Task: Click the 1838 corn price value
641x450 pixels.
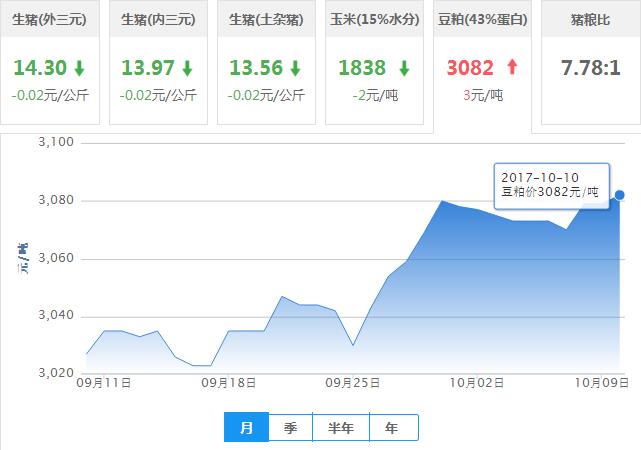Action: point(362,68)
